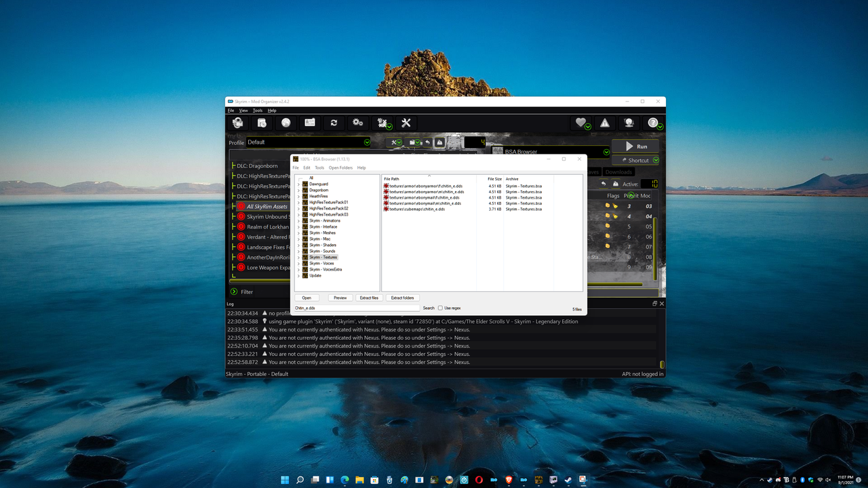Viewport: 868px width, 488px height.
Task: Click the heart endorse icon in Mod Organizer
Action: tap(581, 123)
